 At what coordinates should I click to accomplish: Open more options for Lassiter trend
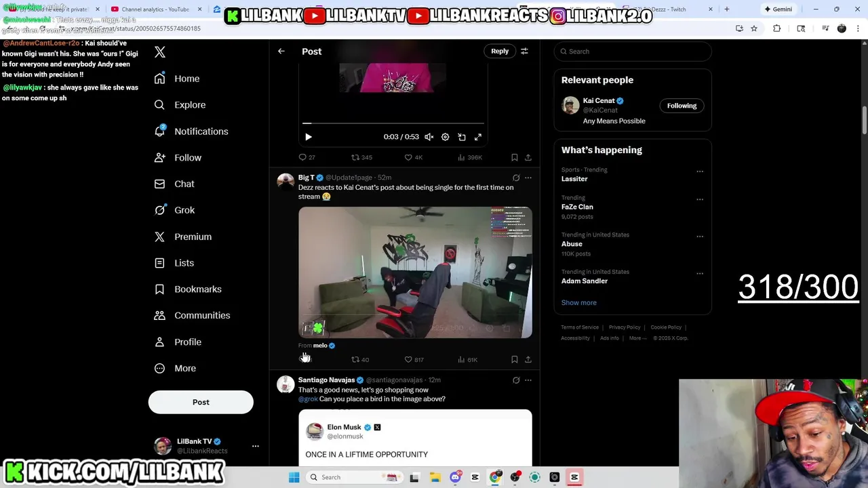700,171
